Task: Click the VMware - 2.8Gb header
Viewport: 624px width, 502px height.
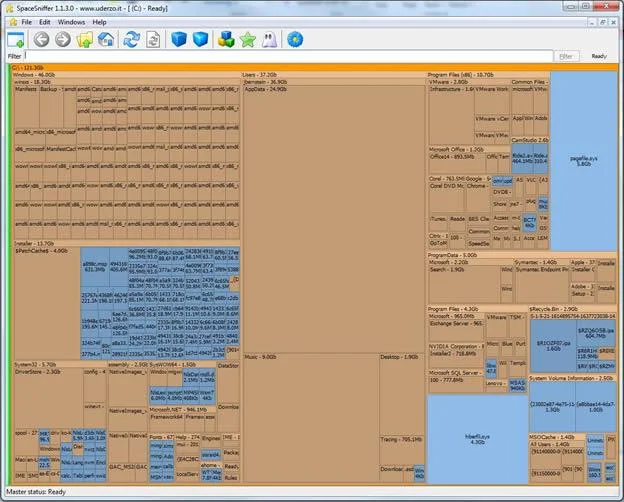Action: pos(469,82)
